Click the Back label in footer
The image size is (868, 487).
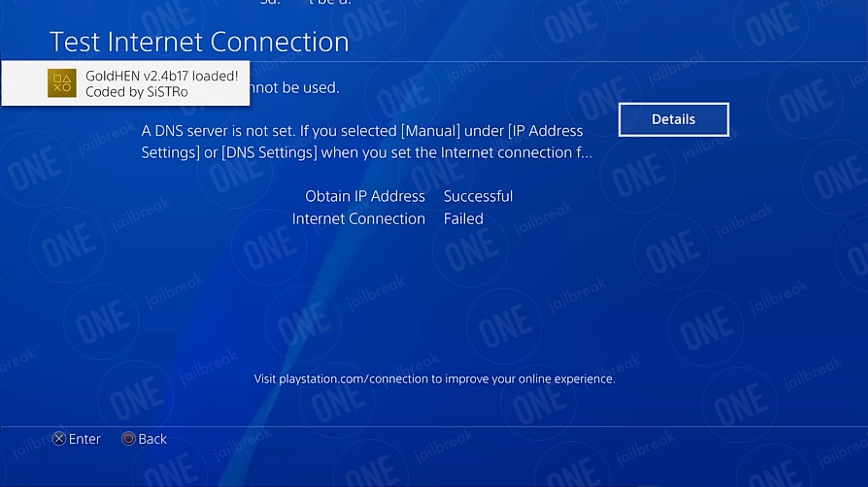click(x=152, y=439)
